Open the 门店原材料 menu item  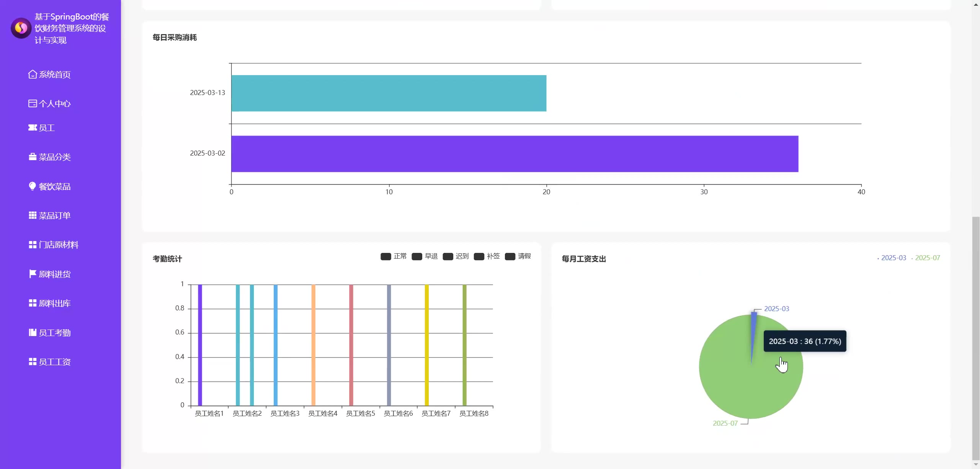(x=58, y=245)
